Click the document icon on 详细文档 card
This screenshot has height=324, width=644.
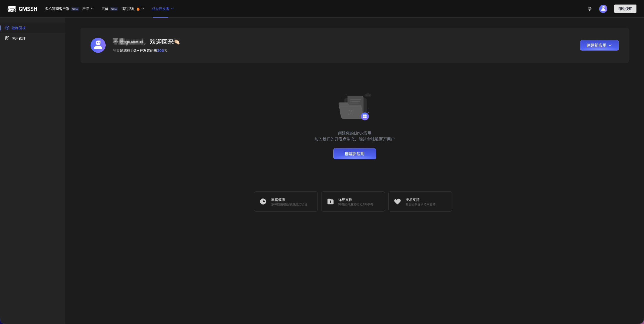pyautogui.click(x=330, y=201)
